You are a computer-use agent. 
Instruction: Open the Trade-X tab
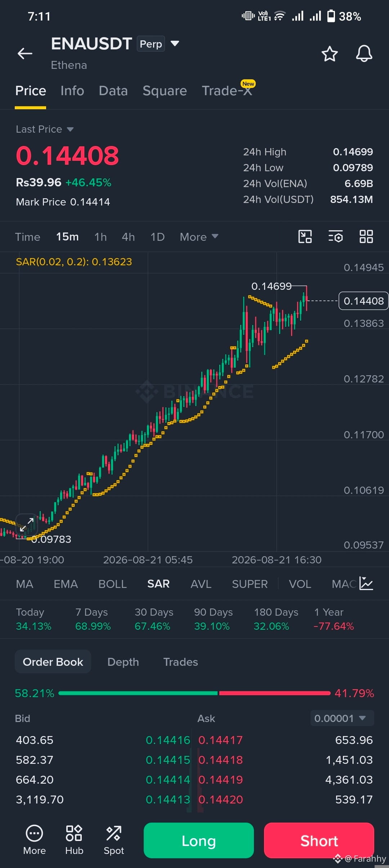click(227, 91)
